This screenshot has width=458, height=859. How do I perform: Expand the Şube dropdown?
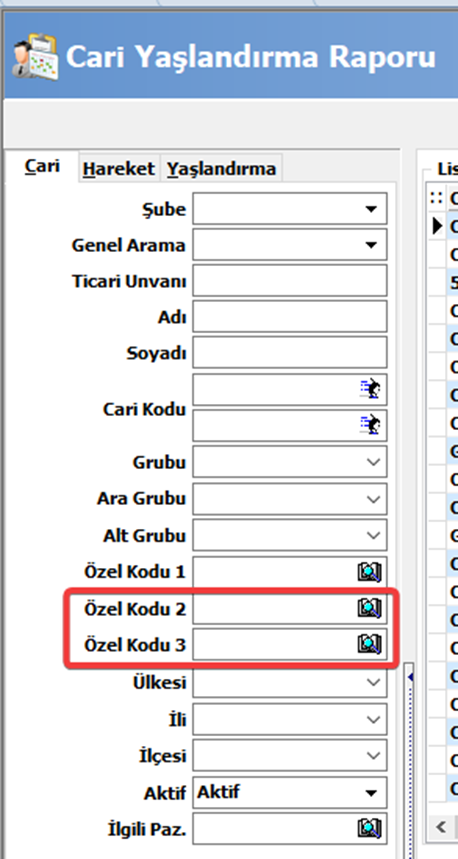(x=371, y=209)
